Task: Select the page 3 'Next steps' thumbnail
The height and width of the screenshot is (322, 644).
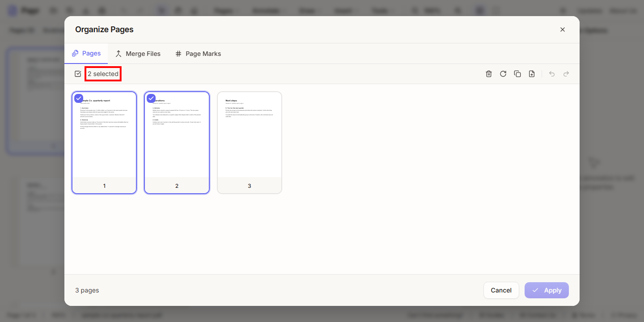Action: pos(250,143)
